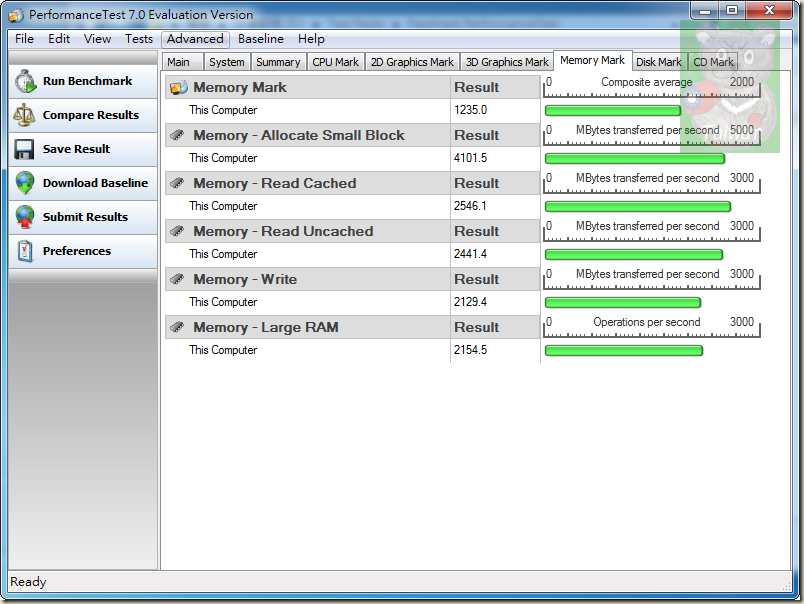Click the Memory Write chip icon
The image size is (804, 604).
click(x=177, y=279)
